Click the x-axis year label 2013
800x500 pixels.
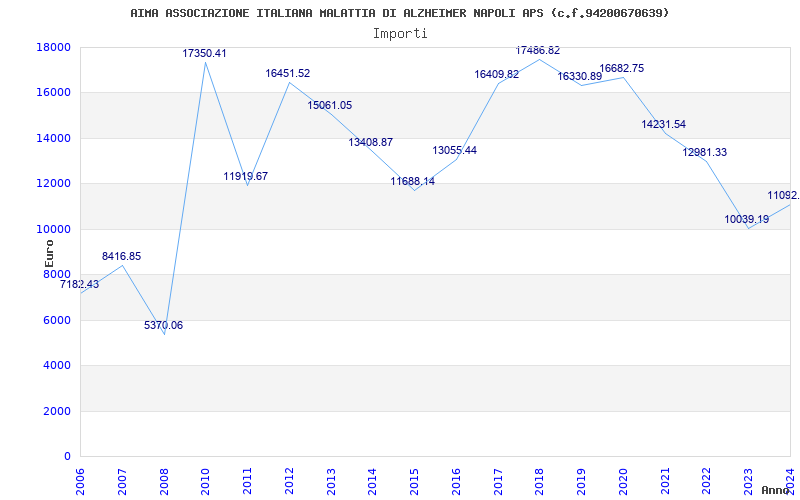point(331,482)
